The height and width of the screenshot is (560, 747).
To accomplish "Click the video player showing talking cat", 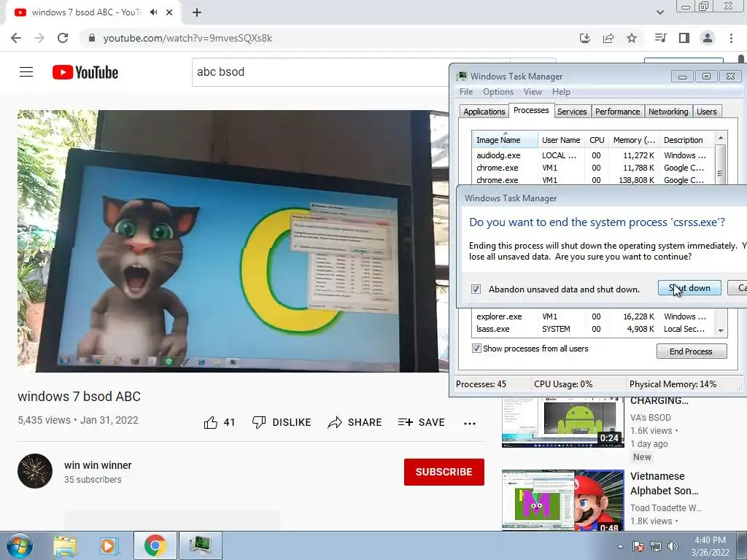I will pyautogui.click(x=233, y=241).
